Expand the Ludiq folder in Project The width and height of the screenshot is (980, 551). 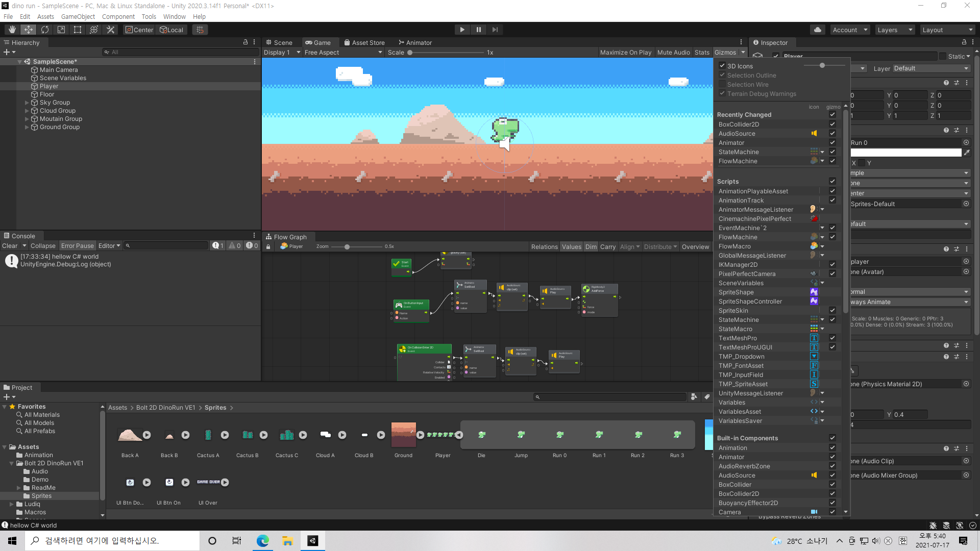tap(12, 504)
